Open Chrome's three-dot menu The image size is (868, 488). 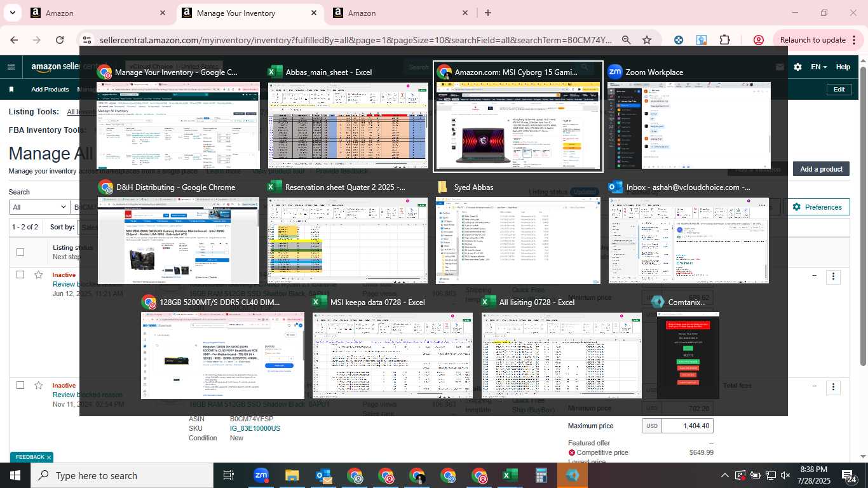(853, 40)
